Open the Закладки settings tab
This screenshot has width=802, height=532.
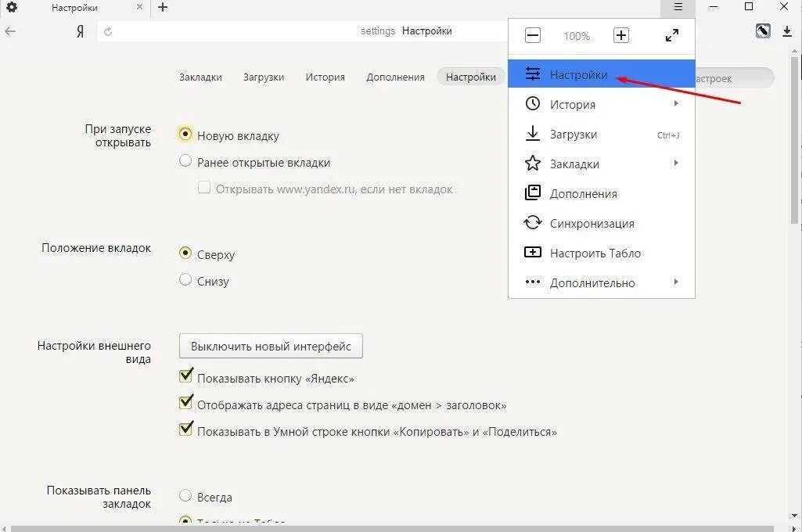(200, 77)
